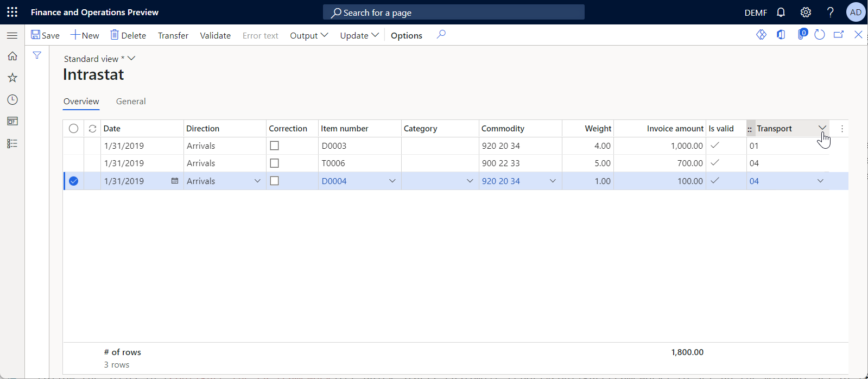Open page in new window
Viewport: 868px width, 379px height.
[839, 35]
